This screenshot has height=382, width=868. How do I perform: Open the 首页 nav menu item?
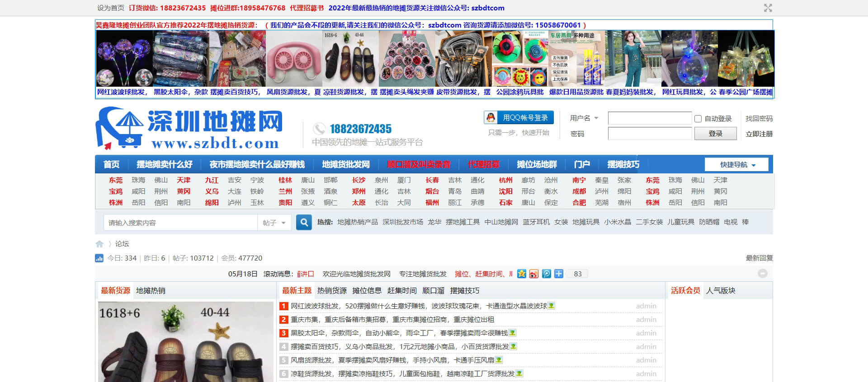111,164
